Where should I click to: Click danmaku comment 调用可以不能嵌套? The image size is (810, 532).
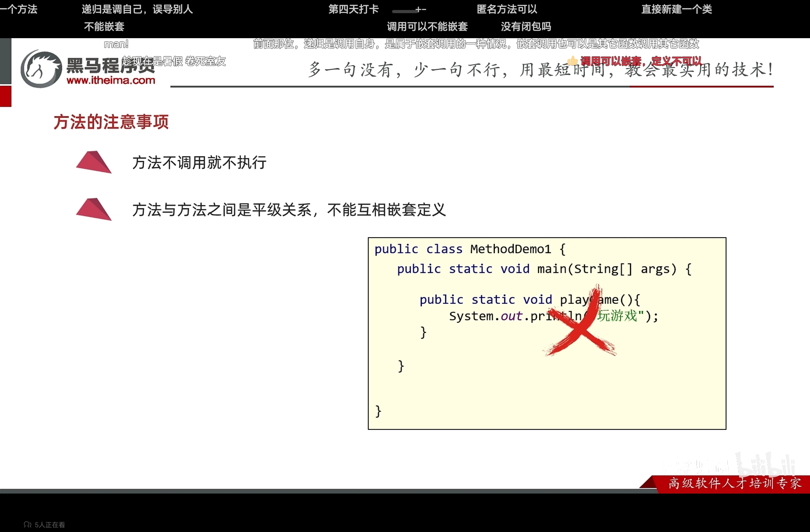(x=427, y=27)
